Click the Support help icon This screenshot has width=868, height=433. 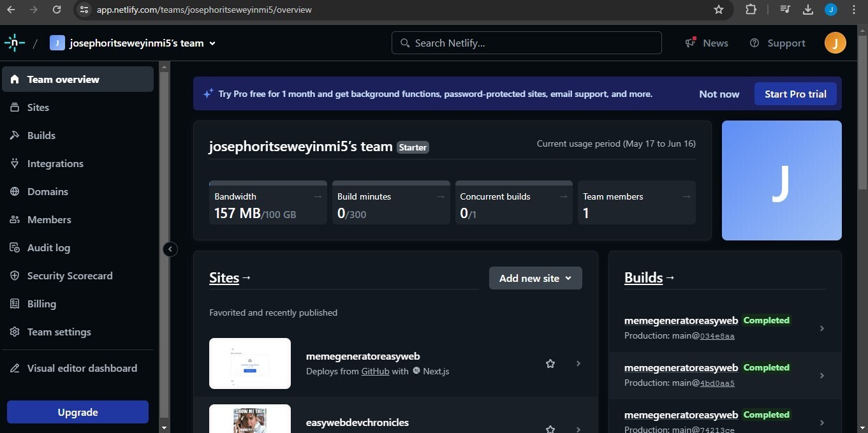coord(754,43)
